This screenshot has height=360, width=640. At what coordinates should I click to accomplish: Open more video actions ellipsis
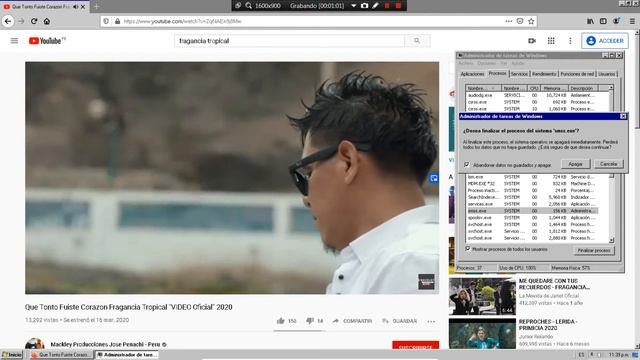point(431,321)
